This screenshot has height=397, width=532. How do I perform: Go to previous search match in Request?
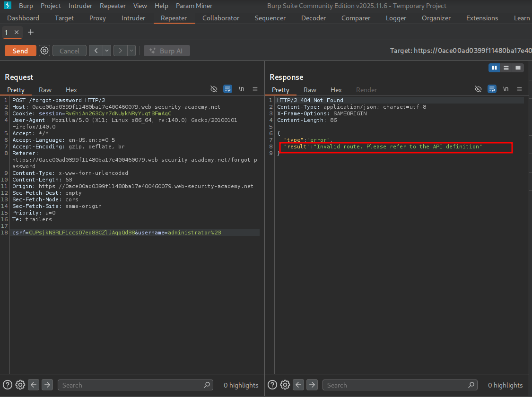[x=34, y=385]
